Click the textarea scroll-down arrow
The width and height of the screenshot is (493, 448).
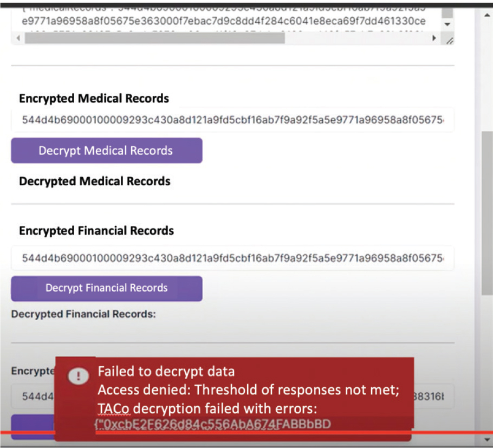coord(447,25)
